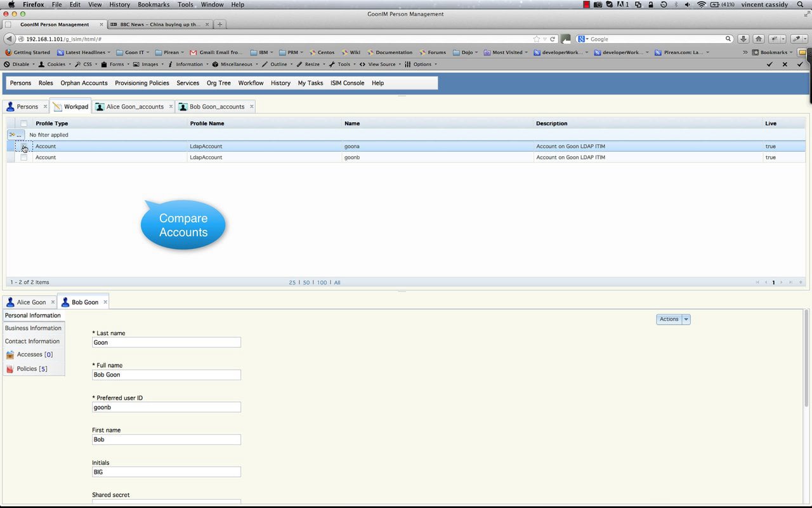Open the Latest Headlines bookmark folder
Screen dimensions: 812x508
point(84,52)
